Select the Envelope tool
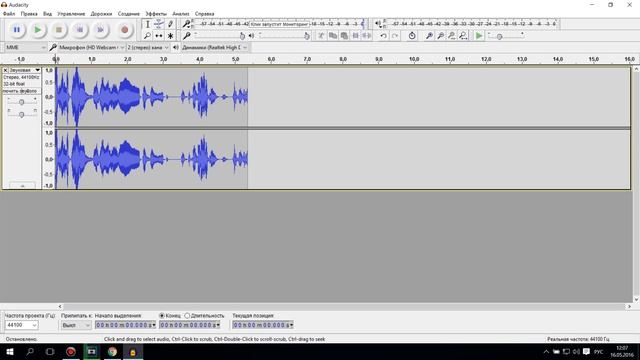The width and height of the screenshot is (640, 360). 159,24
